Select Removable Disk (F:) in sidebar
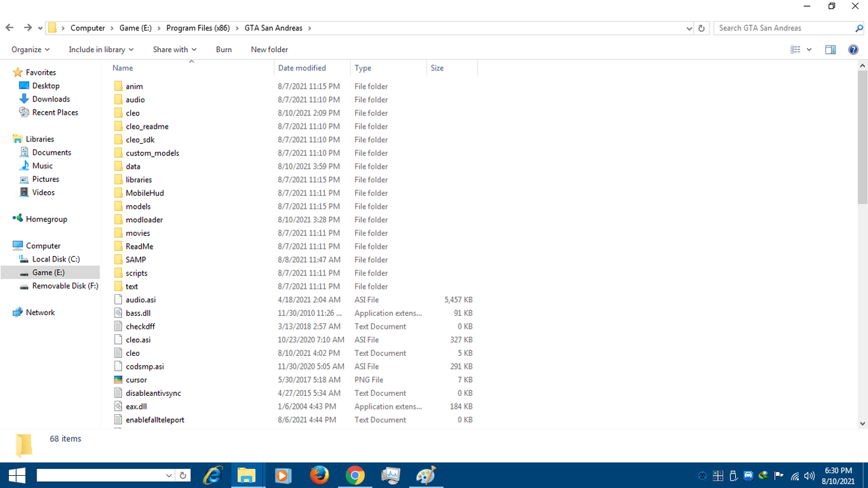Screen dimensions: 868x488 point(65,286)
